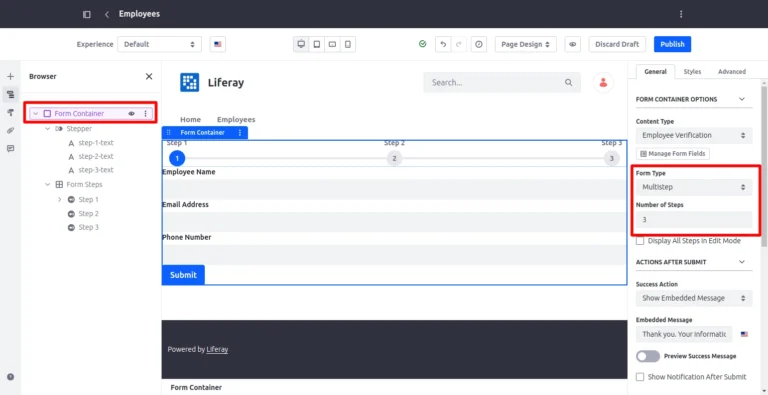Open the page options kebab menu in header
This screenshot has height=395, width=768.
tap(681, 14)
